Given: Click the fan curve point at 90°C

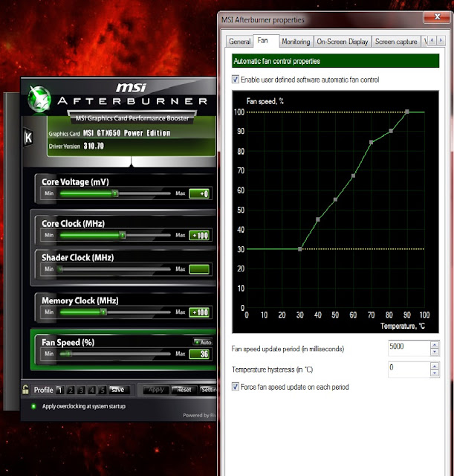Looking at the screenshot, I should [x=407, y=112].
